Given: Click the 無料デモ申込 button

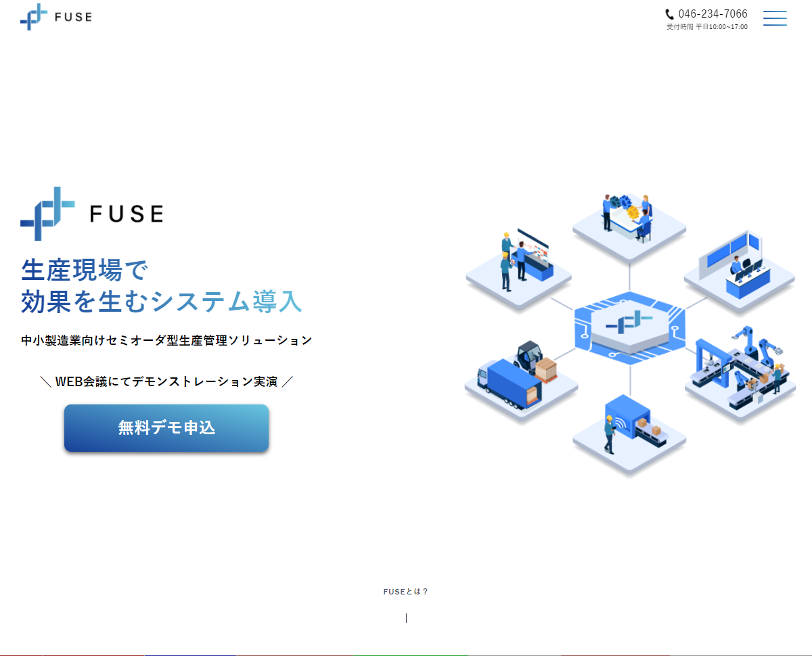Looking at the screenshot, I should tap(166, 427).
